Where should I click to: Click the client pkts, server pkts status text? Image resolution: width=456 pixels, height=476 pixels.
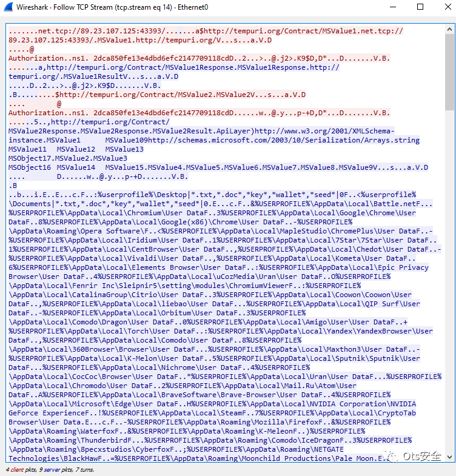50,469
